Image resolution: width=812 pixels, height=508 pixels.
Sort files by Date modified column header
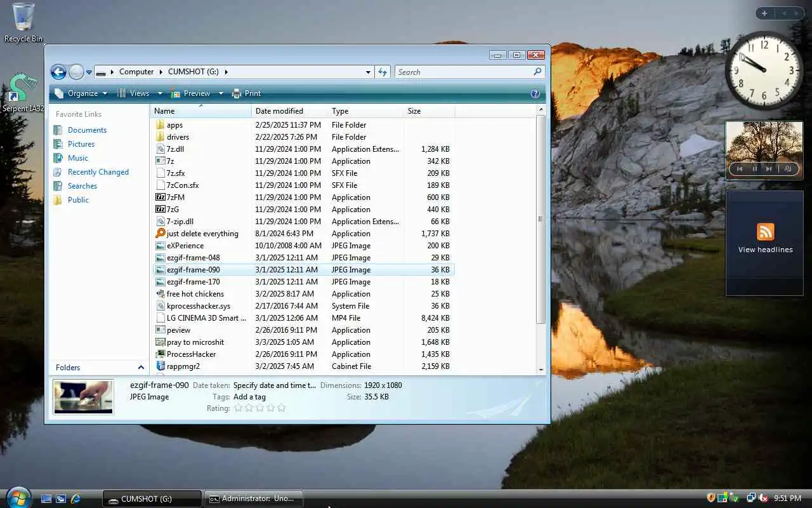pyautogui.click(x=289, y=111)
